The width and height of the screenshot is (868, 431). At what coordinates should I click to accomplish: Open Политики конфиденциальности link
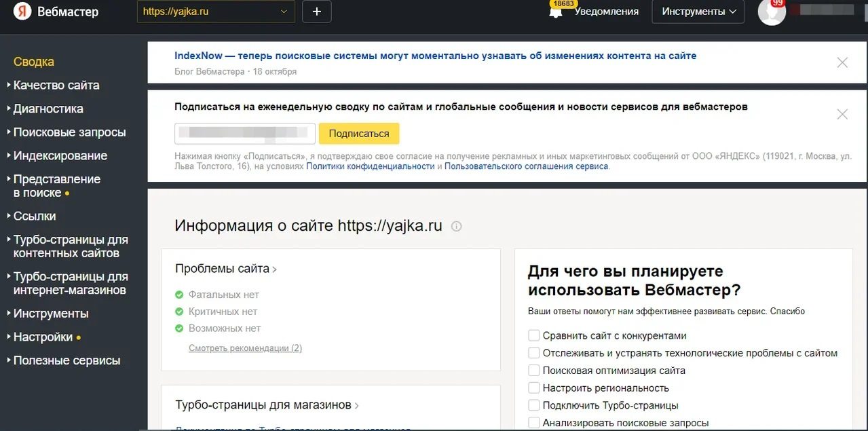371,166
